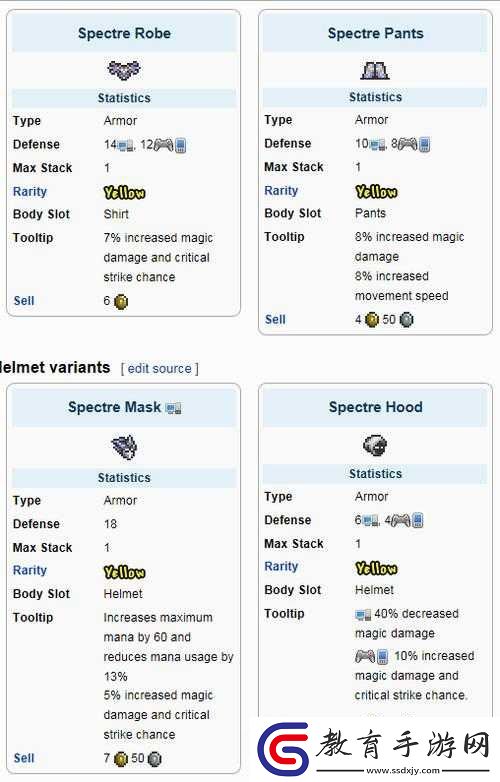500x782 pixels.
Task: Click gold coin icon in Spectre Robe sell row
Action: (121, 302)
